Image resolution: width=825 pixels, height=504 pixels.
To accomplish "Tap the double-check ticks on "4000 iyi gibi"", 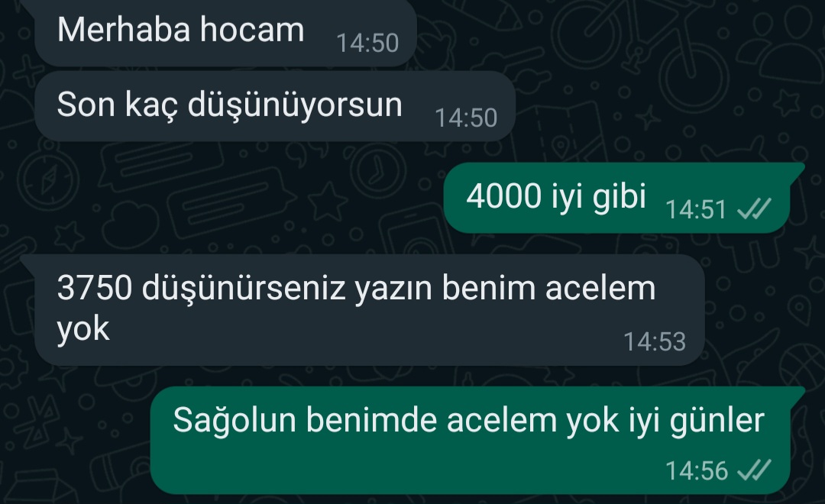I will click(754, 209).
